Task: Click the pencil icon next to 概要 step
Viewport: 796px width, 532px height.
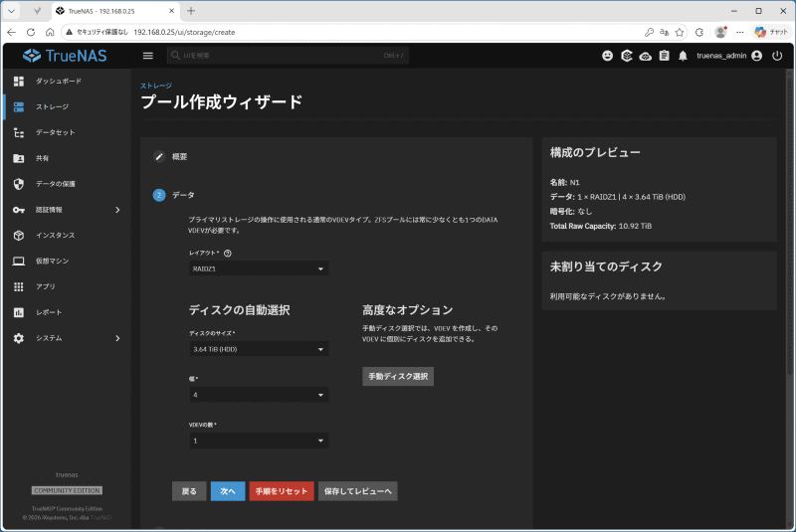Action: click(159, 157)
